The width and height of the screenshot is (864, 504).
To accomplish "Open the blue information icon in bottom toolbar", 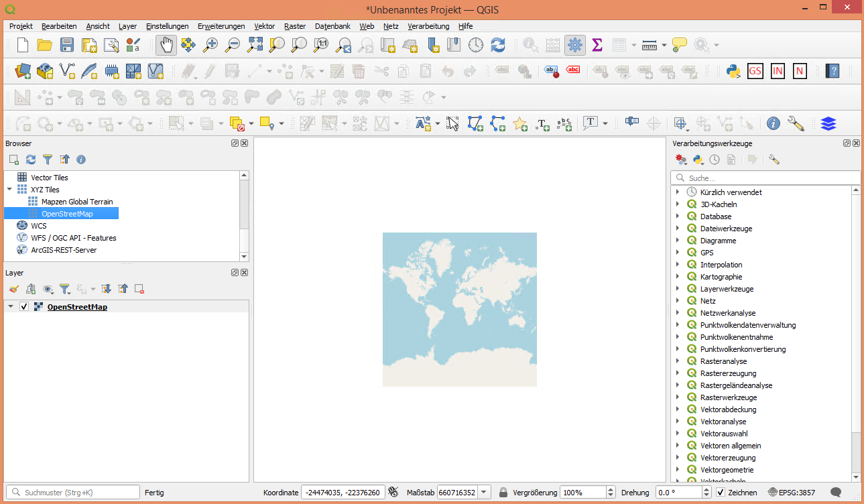I will pos(774,123).
